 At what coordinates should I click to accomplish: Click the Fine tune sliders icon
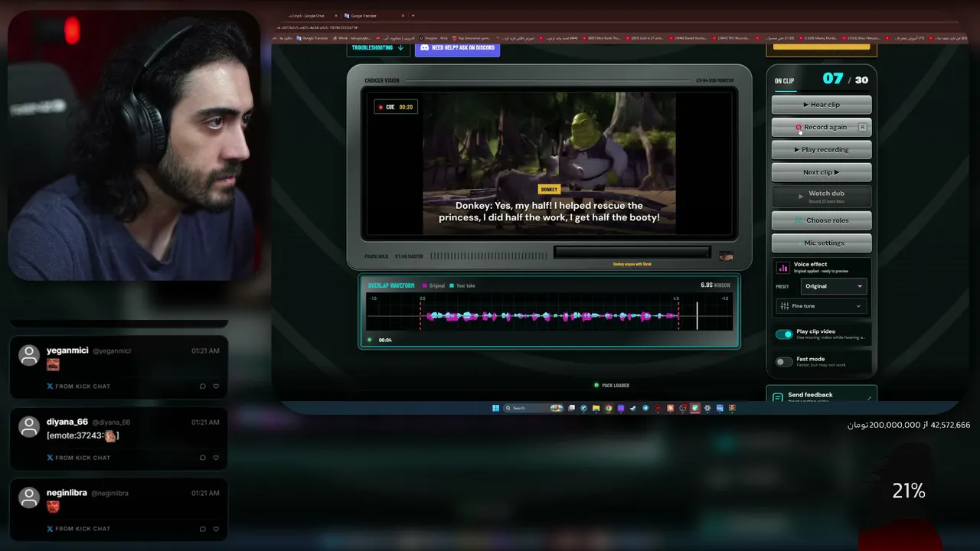(784, 306)
